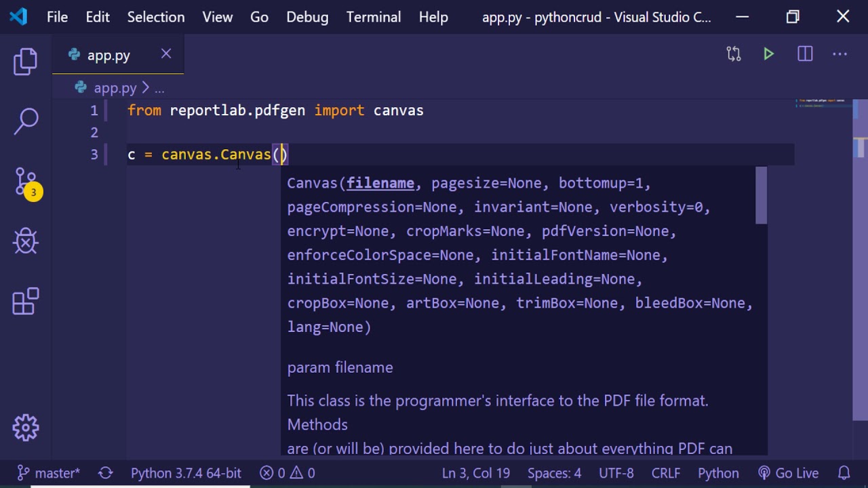Open the Search view icon
The image size is (868, 488).
click(26, 121)
